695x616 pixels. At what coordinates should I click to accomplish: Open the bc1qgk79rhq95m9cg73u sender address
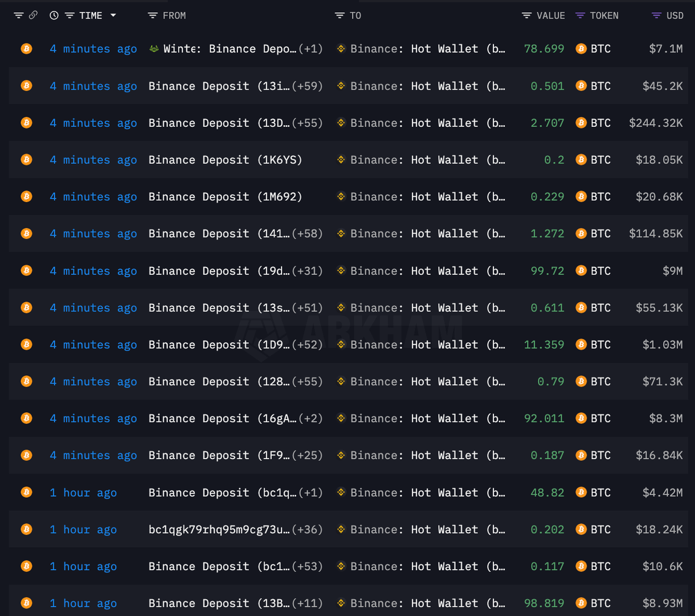pos(219,530)
